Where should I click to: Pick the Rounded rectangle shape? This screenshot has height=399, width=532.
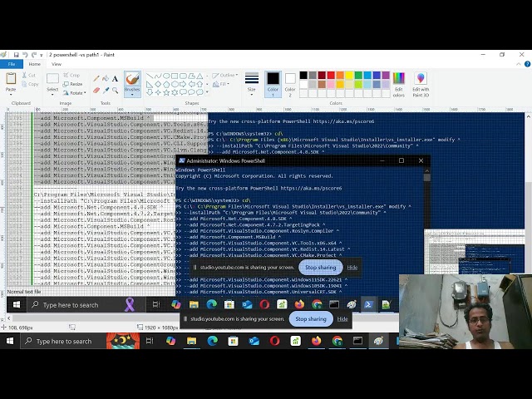[183, 76]
